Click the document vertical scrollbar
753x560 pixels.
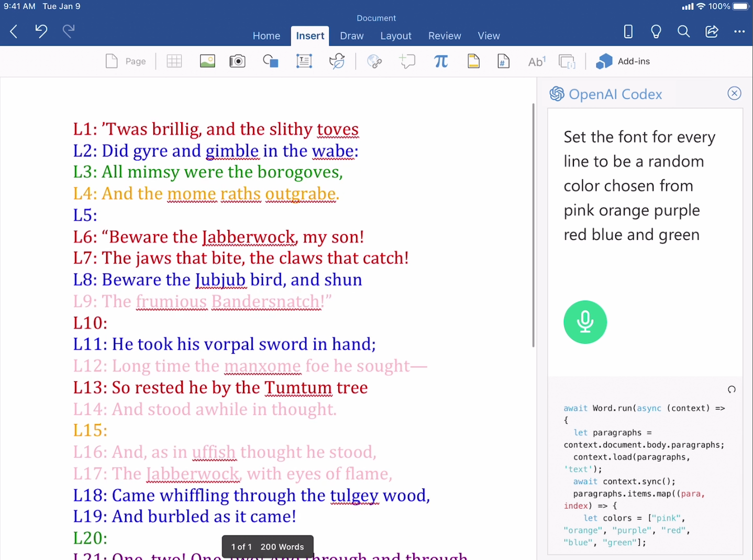(533, 225)
